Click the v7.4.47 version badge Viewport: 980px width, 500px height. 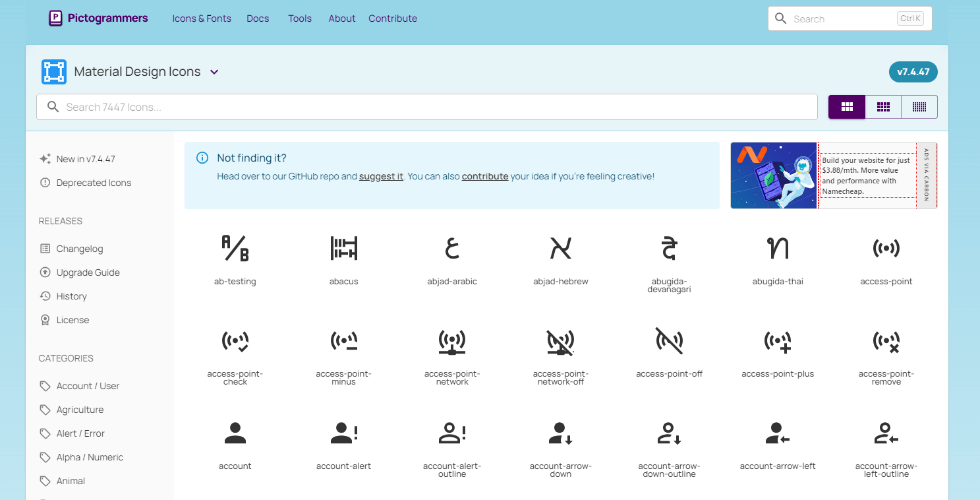(913, 72)
